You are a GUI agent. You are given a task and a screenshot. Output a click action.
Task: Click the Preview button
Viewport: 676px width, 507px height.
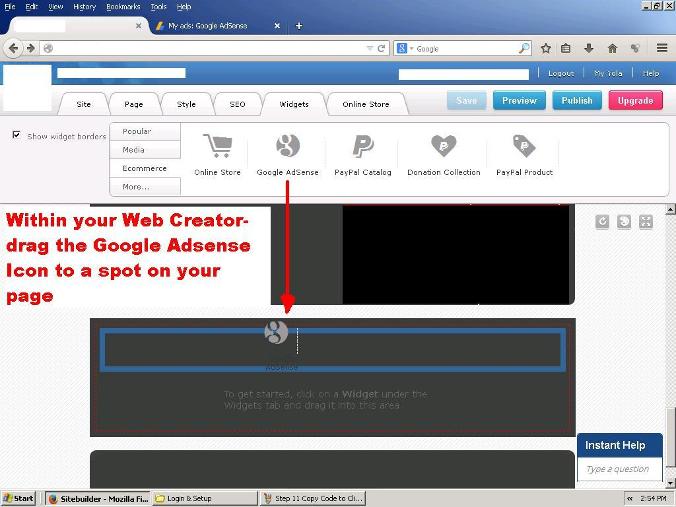click(519, 100)
